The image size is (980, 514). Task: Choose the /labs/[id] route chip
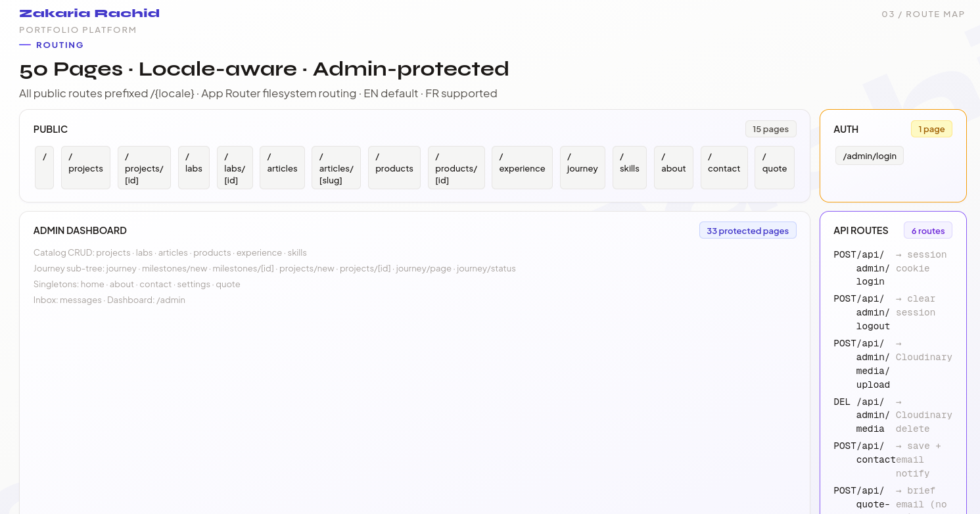click(235, 168)
